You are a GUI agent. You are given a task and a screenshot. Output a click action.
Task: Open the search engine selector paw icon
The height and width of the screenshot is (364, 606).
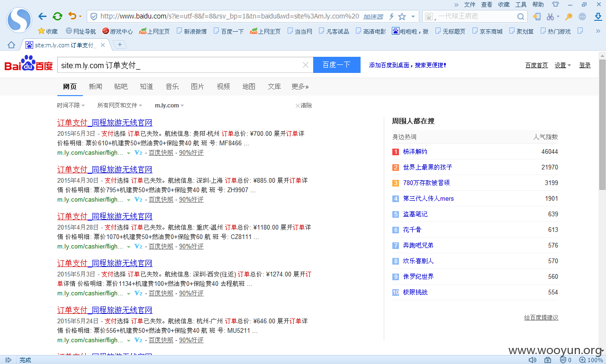point(429,17)
